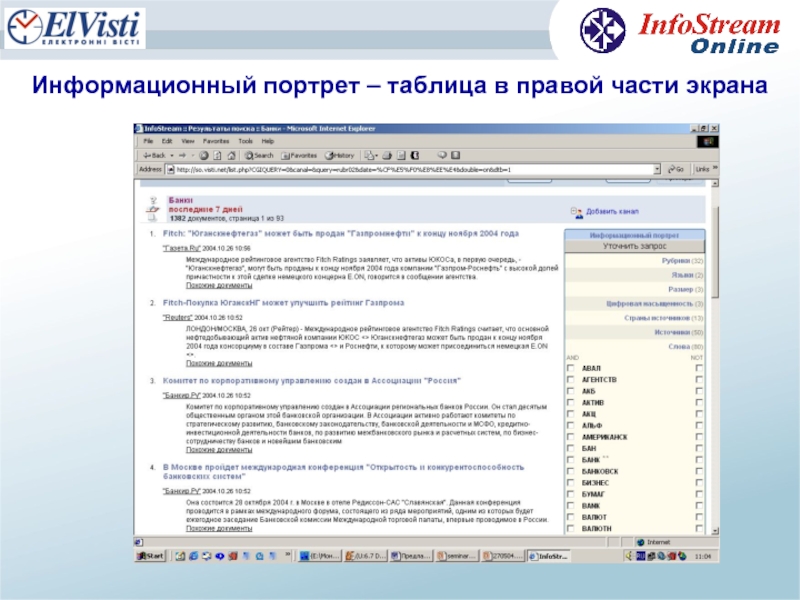Click Похожие документы under the Reuters article
The height and width of the screenshot is (600, 800).
coord(219,364)
